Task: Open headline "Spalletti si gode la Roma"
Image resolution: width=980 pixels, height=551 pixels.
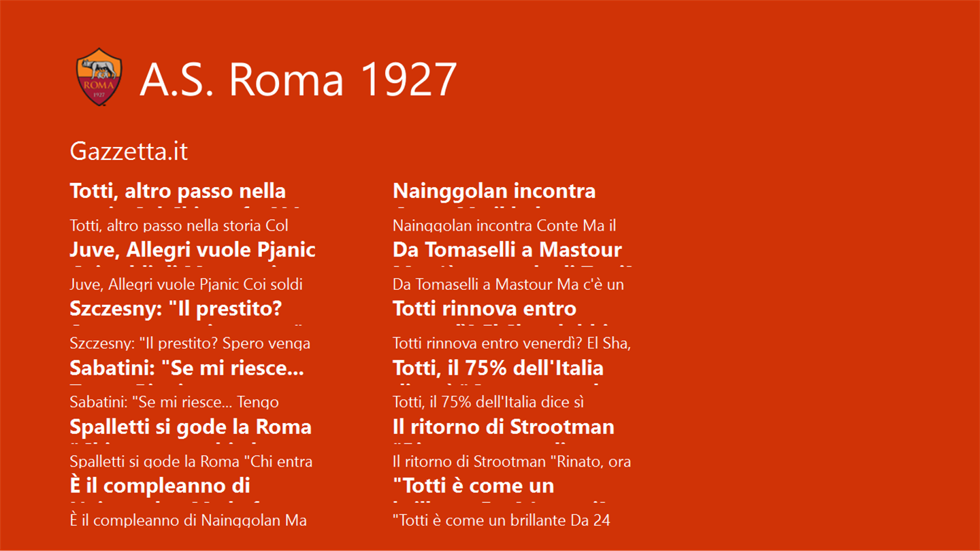Action: tap(191, 427)
